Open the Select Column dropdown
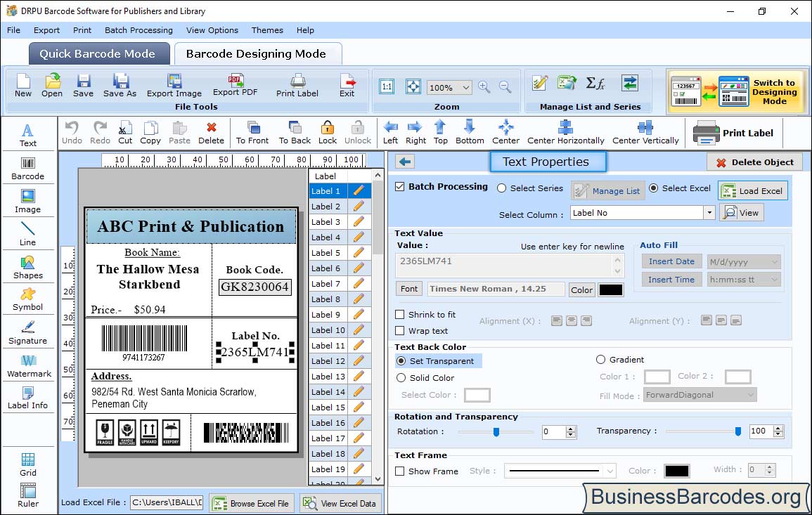812x515 pixels. (709, 213)
